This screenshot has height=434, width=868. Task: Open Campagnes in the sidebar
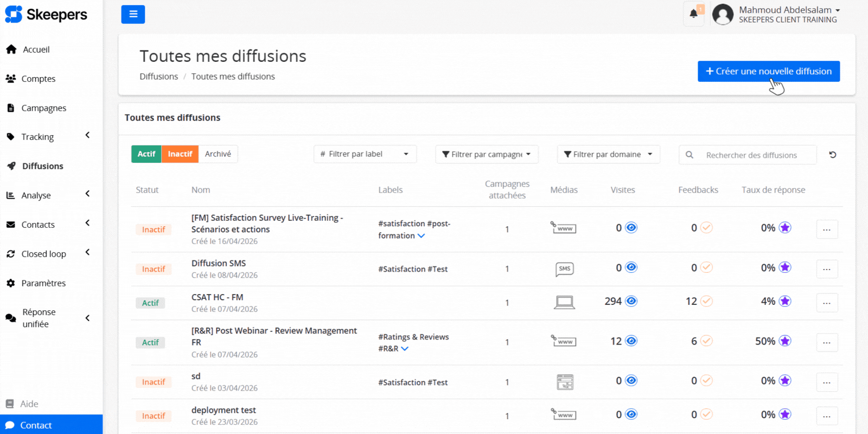point(43,108)
